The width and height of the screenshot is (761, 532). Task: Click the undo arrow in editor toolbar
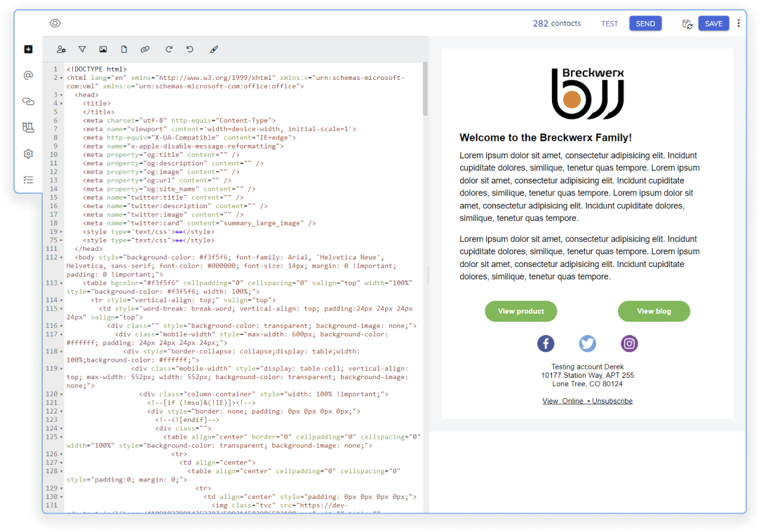coord(190,49)
